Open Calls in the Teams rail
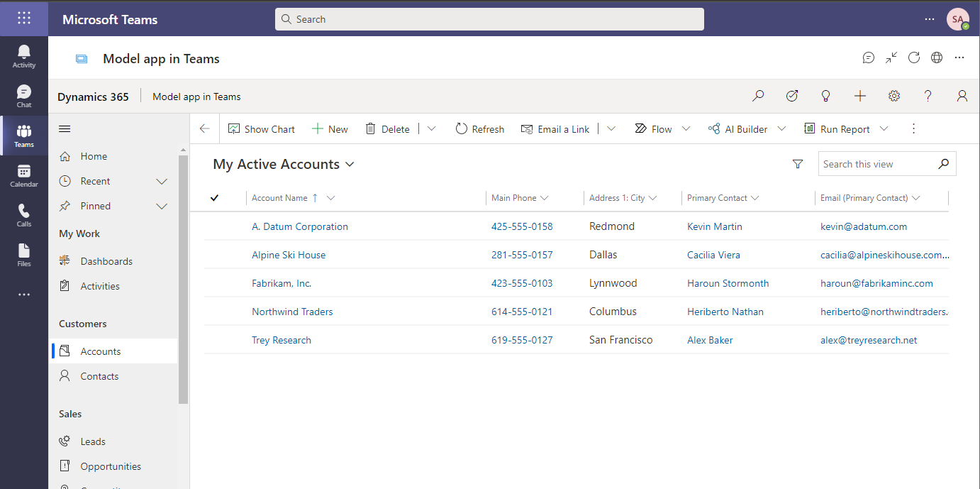The image size is (980, 489). [x=24, y=216]
